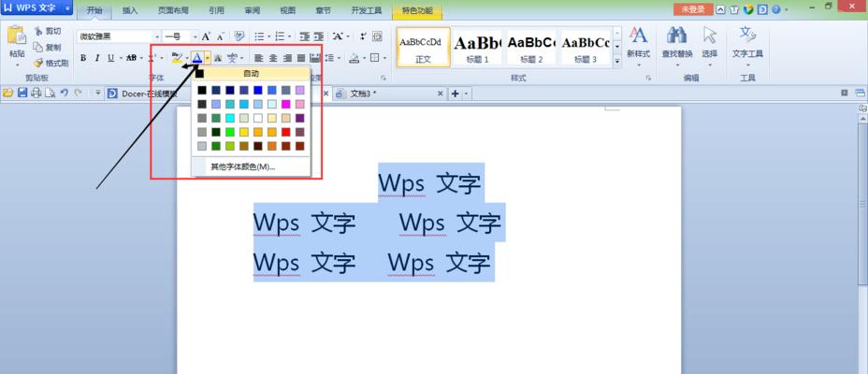This screenshot has width=868, height=374.
Task: Click the undo arrow icon
Action: coord(65,93)
